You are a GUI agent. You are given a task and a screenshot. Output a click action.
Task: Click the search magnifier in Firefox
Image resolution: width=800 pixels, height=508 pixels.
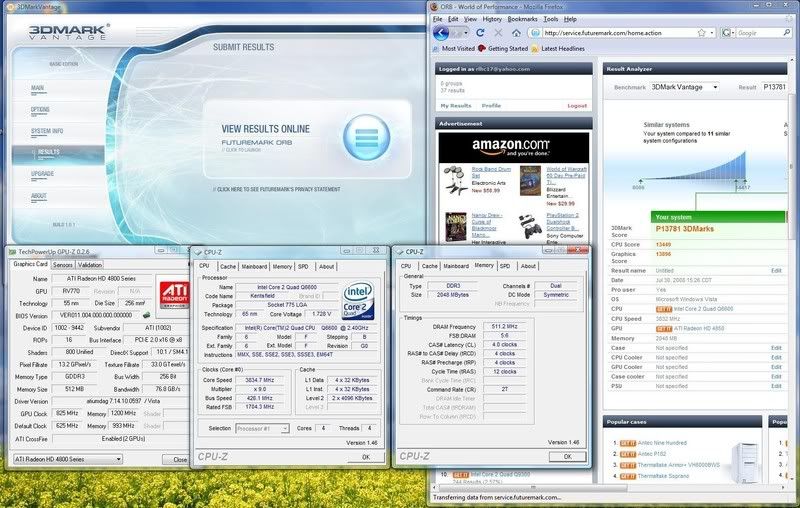pos(787,33)
